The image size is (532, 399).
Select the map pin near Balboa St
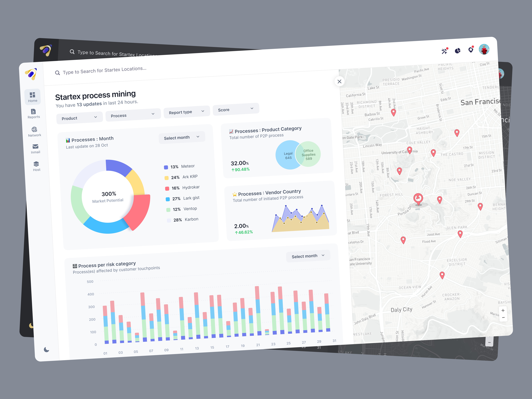(393, 113)
